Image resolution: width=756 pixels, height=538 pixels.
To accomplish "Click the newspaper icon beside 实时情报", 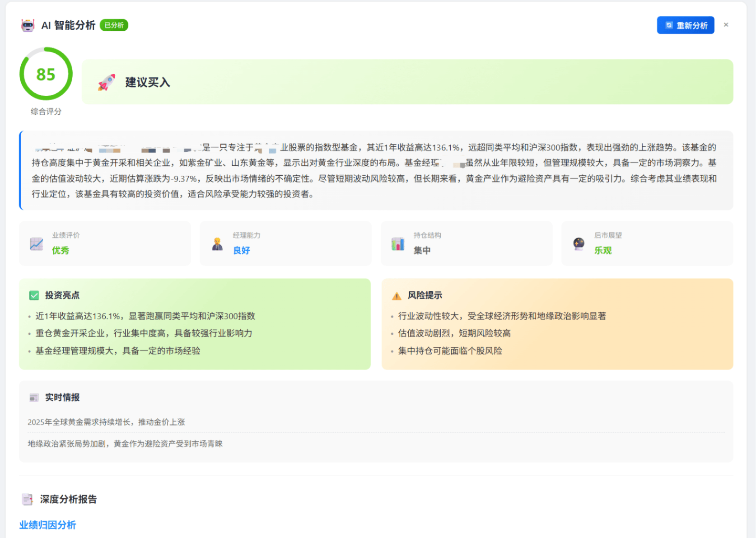I will tap(34, 398).
